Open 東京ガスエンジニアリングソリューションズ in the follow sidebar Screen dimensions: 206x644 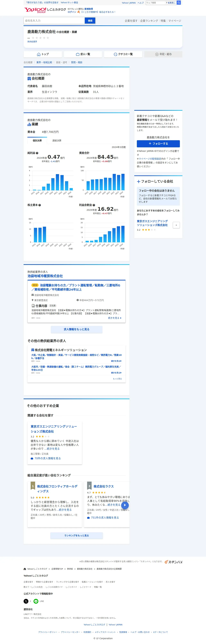152,223
